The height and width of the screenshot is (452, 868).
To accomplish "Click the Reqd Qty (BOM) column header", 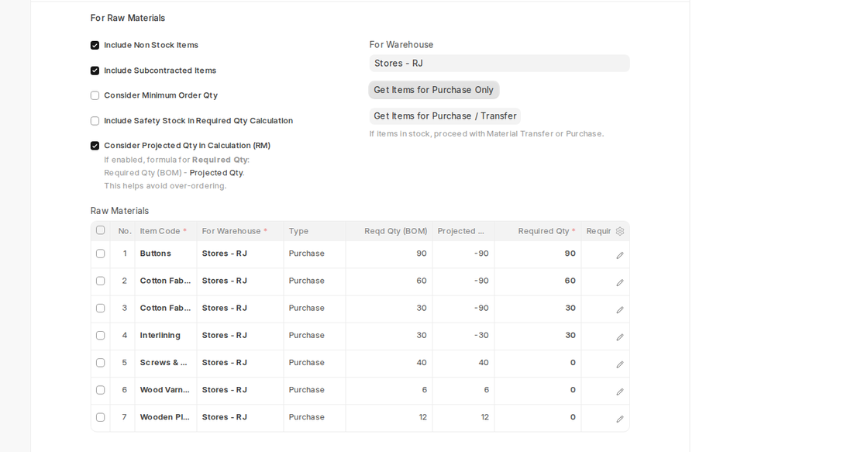I will click(x=389, y=231).
